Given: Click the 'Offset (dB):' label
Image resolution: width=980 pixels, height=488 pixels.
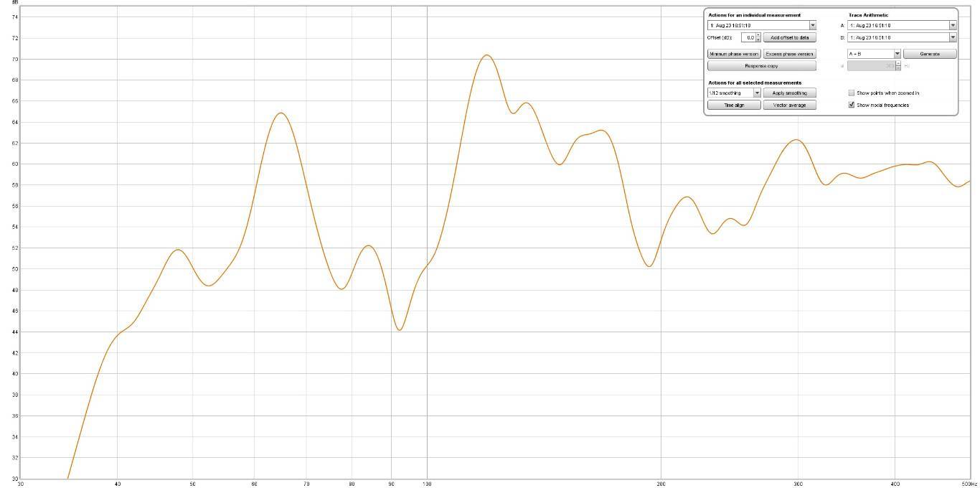Looking at the screenshot, I should coord(720,37).
